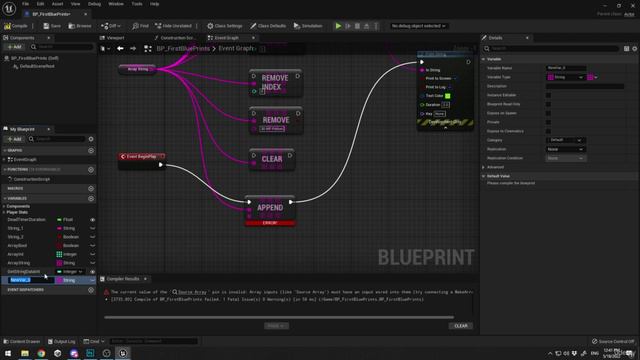Open Category Default dropdown
The height and width of the screenshot is (360, 640).
(566, 140)
